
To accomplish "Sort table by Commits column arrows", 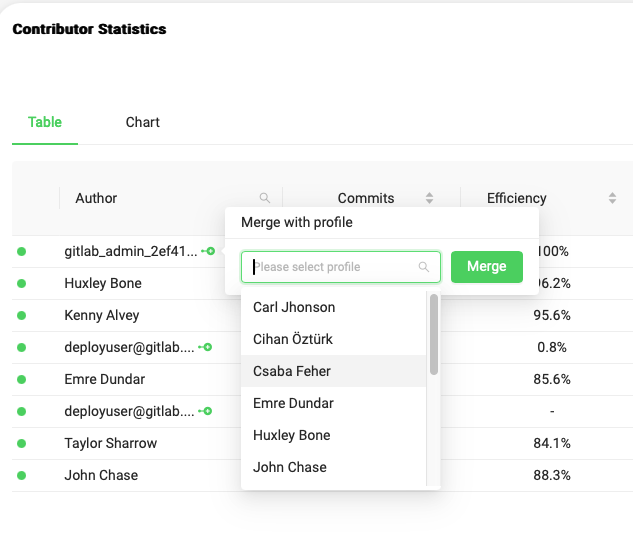I will coord(430,198).
